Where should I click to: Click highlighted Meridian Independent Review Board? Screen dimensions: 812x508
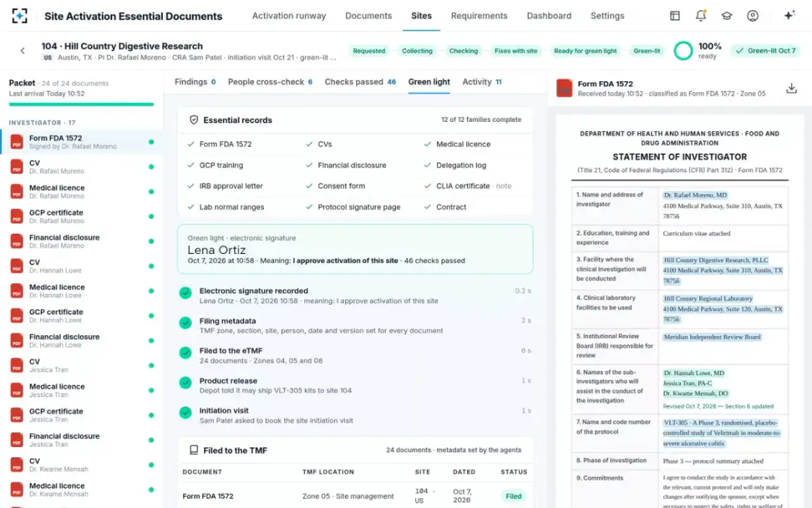[x=712, y=337]
